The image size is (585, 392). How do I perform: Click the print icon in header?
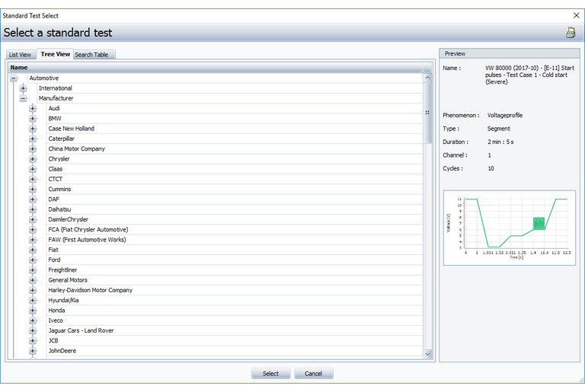point(571,33)
